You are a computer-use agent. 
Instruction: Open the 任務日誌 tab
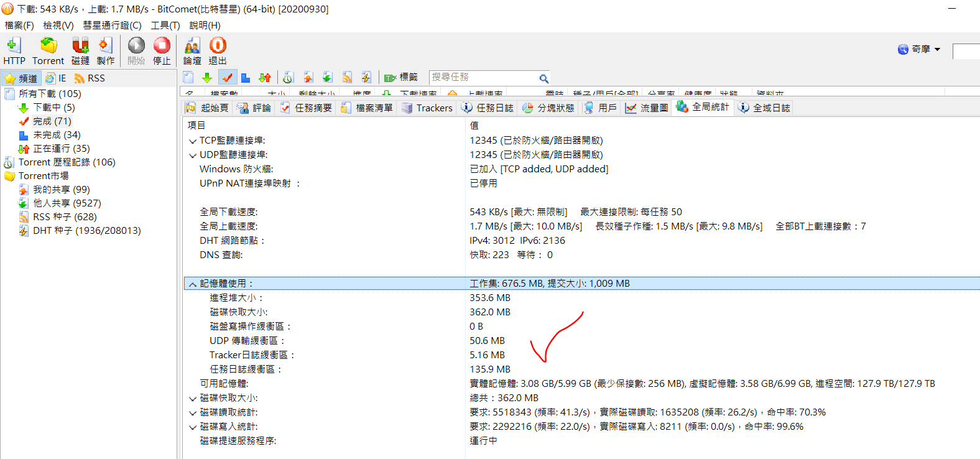point(488,108)
